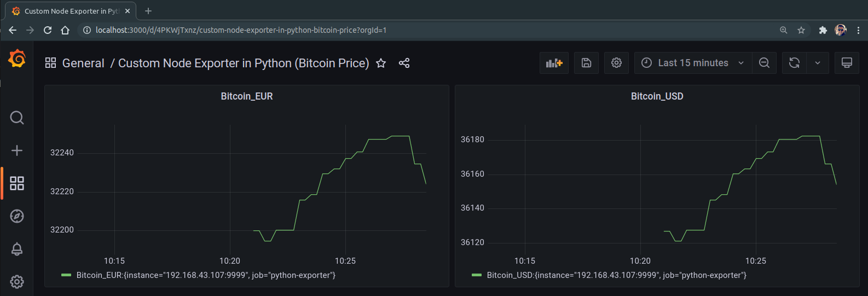
Task: Expand the Last 15 minutes time picker
Action: point(693,63)
